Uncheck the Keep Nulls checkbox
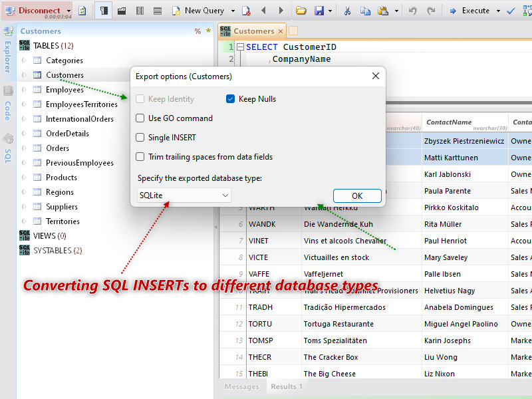The width and height of the screenshot is (532, 399). coord(230,98)
